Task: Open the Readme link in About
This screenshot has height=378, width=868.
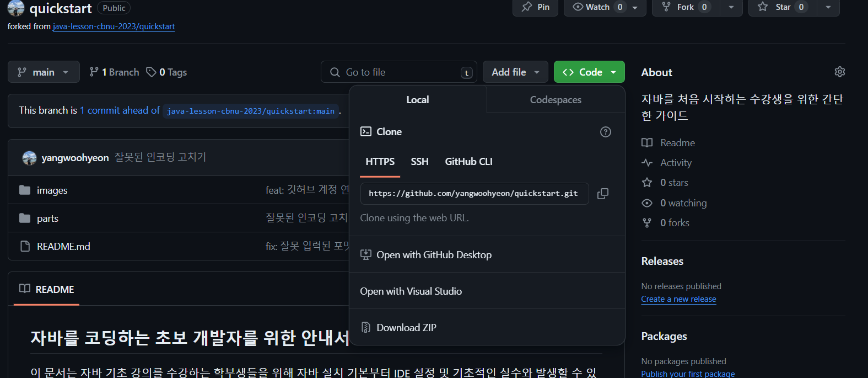Action: tap(677, 143)
